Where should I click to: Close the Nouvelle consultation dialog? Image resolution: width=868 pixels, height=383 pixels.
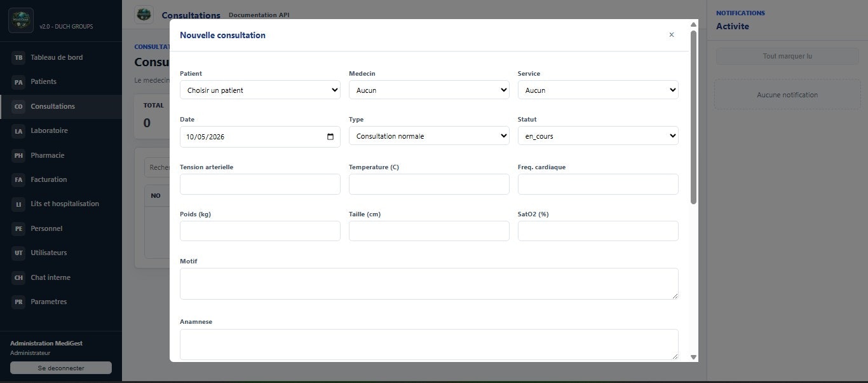click(x=672, y=35)
